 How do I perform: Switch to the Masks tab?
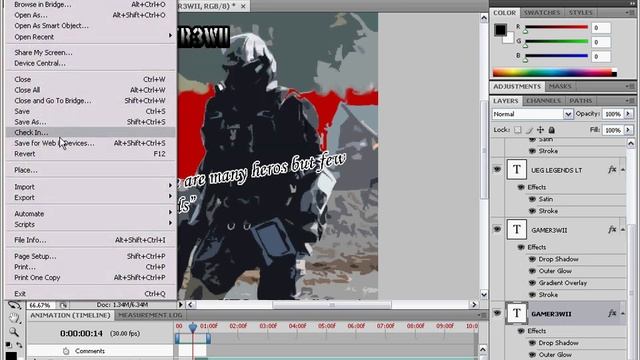pos(560,86)
